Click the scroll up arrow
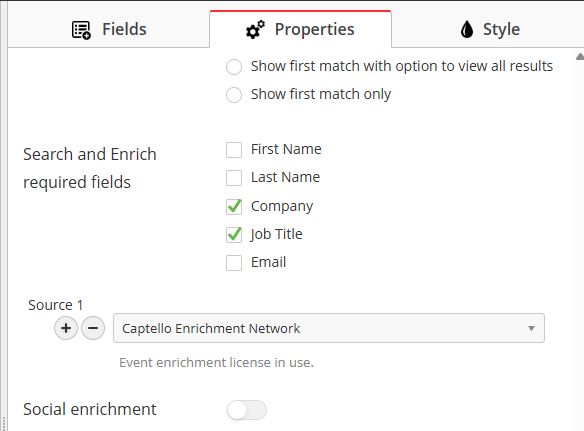584x431 pixels. 580,57
